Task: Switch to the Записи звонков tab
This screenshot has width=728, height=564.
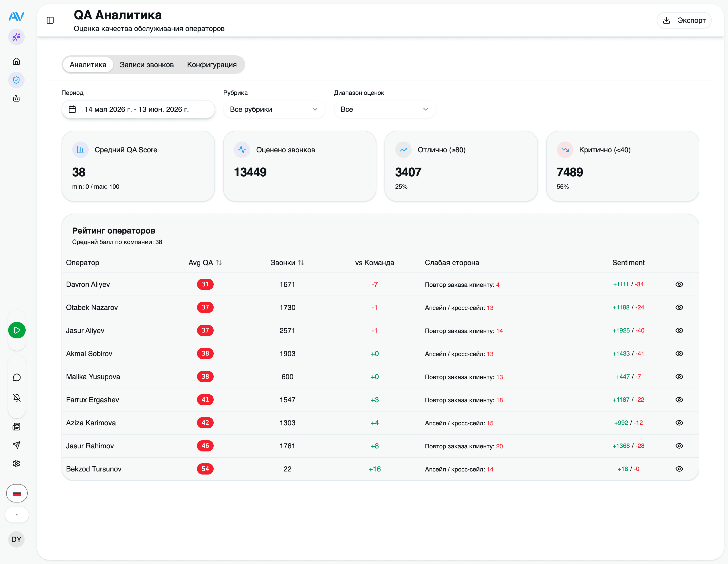Action: pyautogui.click(x=147, y=65)
